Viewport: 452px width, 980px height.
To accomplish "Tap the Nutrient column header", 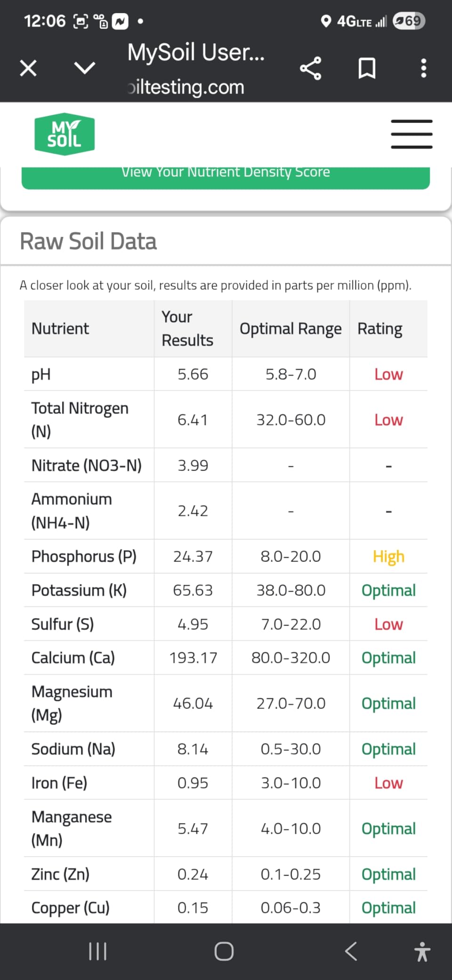I will pos(60,329).
